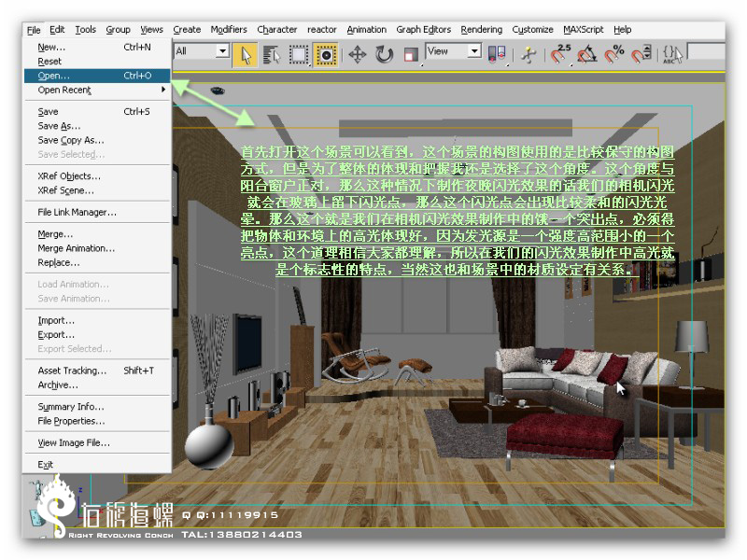Open the Help menu
This screenshot has width=747, height=560.
point(622,30)
